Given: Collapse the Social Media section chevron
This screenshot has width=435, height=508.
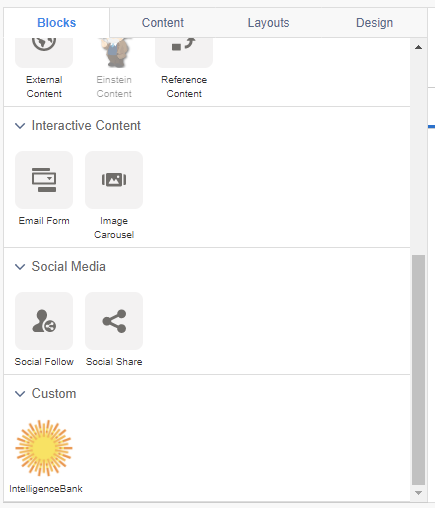Looking at the screenshot, I should tap(20, 267).
